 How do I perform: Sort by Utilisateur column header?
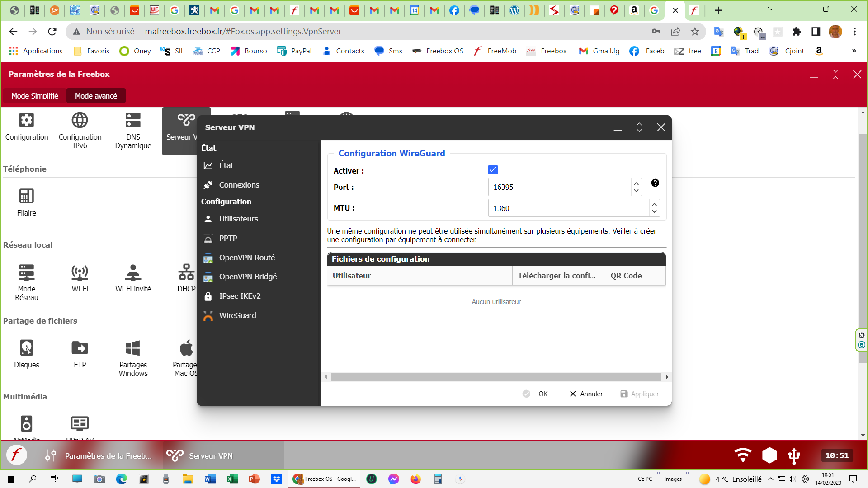pyautogui.click(x=420, y=276)
